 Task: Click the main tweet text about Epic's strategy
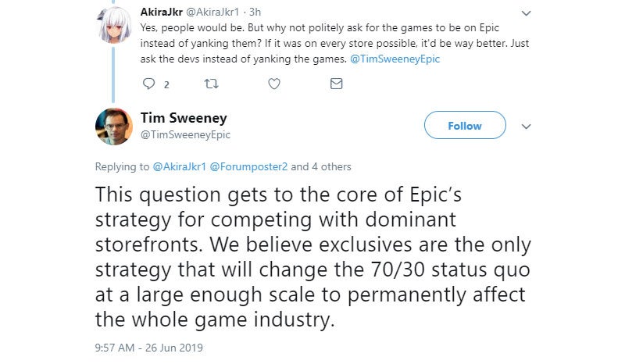point(312,258)
